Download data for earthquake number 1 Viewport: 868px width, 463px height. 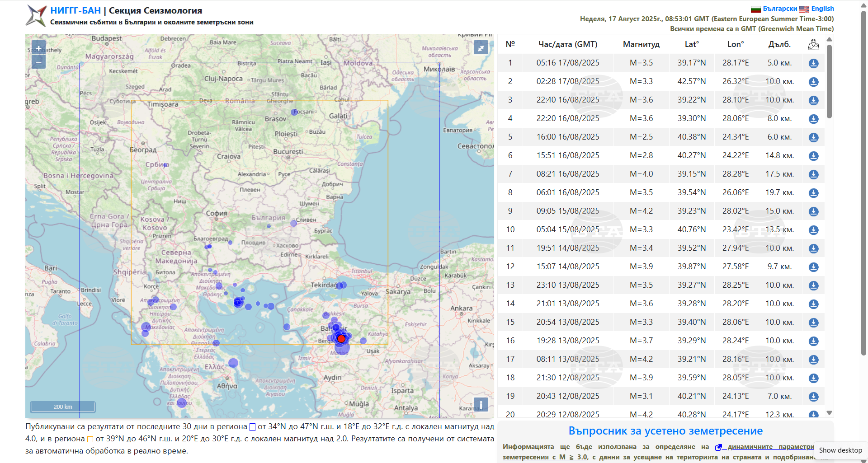(813, 63)
